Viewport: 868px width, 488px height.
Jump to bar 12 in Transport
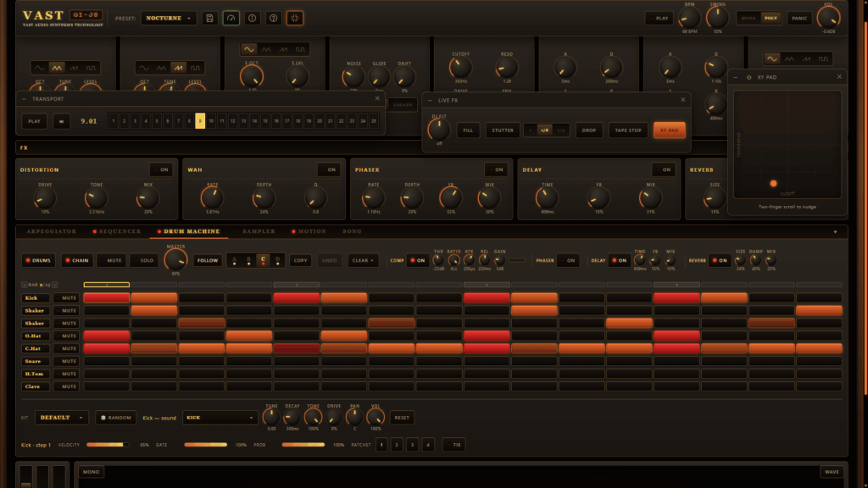click(x=232, y=121)
